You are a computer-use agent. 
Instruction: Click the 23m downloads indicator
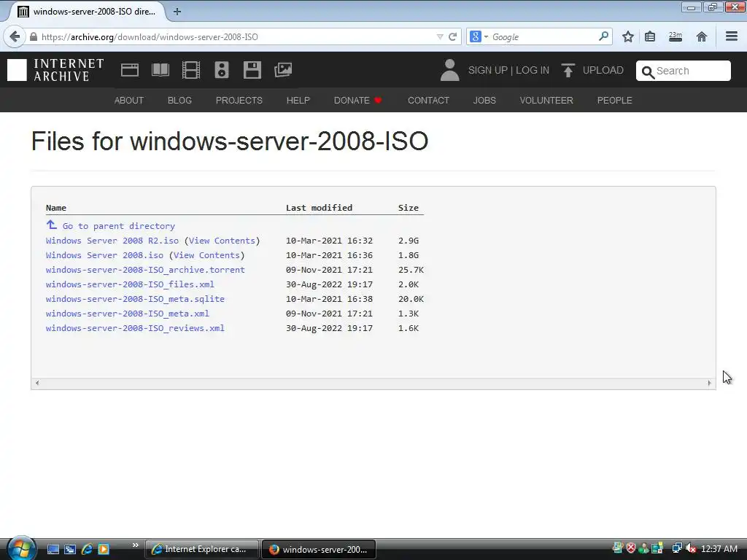coord(675,36)
